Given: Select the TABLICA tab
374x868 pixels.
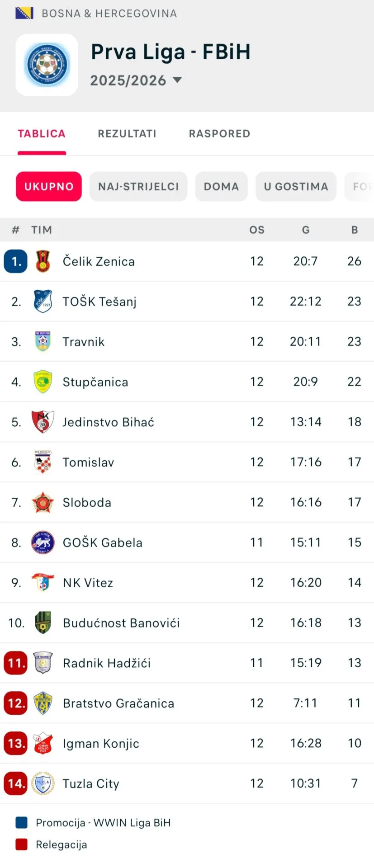Looking at the screenshot, I should 42,134.
